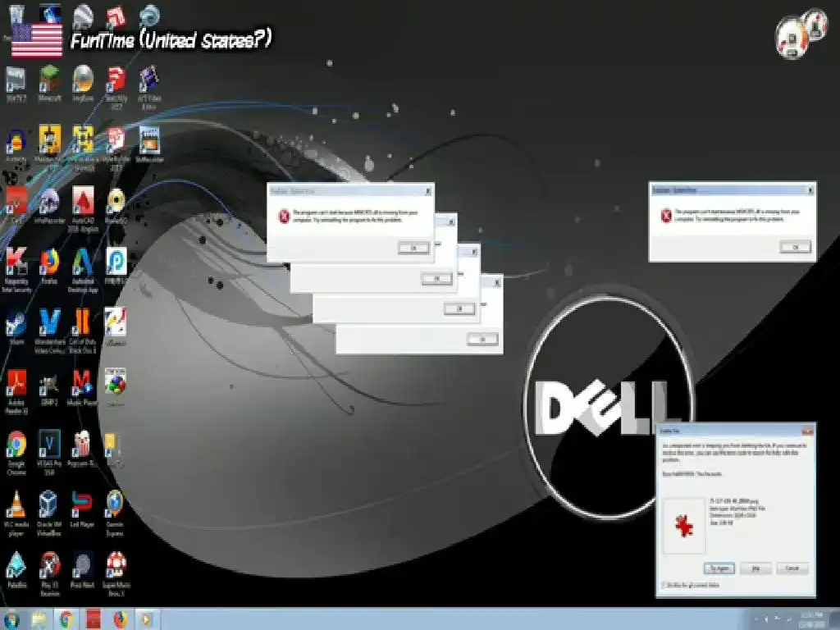Open the Super Mario Bros 3 desktop shortcut

click(x=116, y=575)
